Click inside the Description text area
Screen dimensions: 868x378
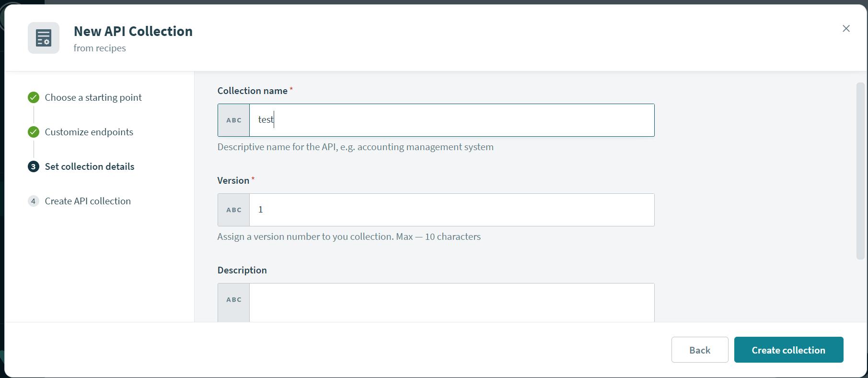[x=451, y=302]
